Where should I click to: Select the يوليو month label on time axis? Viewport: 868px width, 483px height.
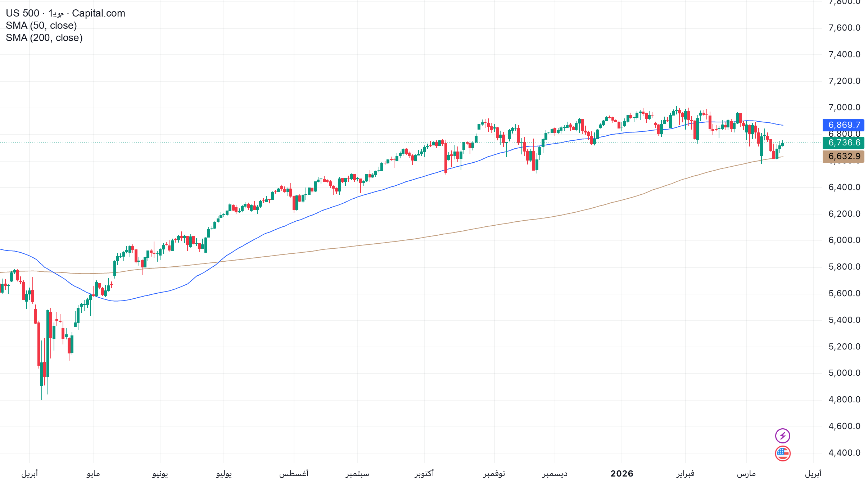(224, 473)
